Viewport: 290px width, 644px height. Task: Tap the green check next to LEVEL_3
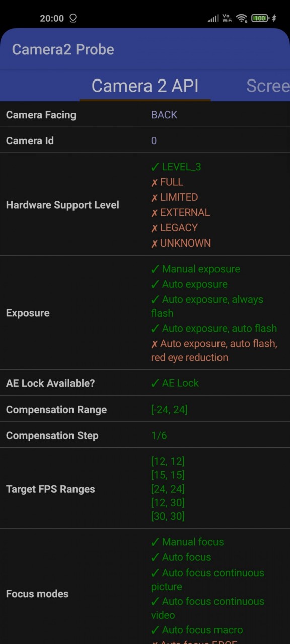coord(155,167)
